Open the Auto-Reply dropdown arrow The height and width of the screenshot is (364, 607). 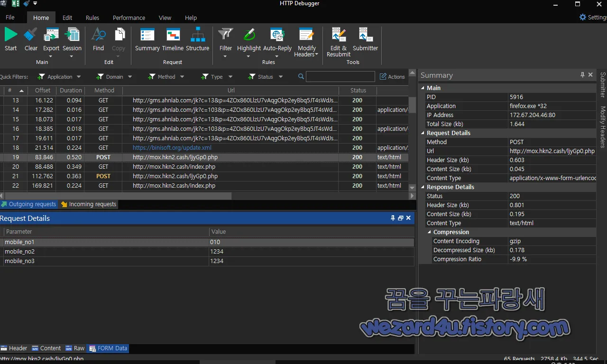[277, 56]
